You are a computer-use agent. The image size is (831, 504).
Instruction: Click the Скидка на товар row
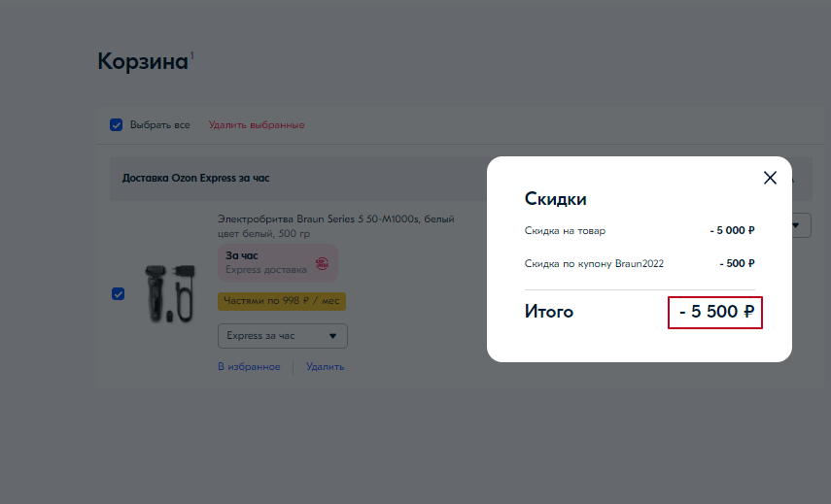639,231
